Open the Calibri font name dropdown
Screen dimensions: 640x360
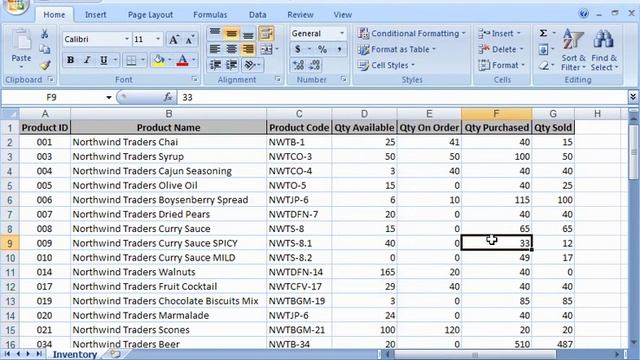[127, 39]
